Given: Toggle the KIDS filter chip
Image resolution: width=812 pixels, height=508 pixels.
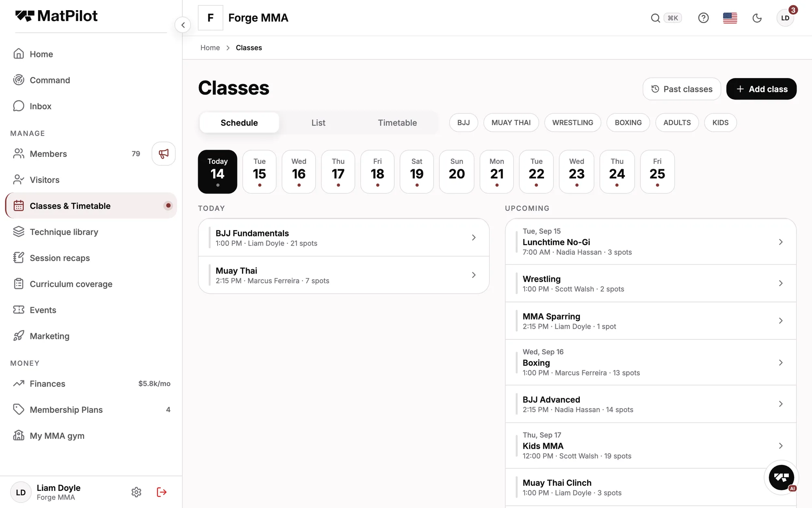Looking at the screenshot, I should [720, 123].
